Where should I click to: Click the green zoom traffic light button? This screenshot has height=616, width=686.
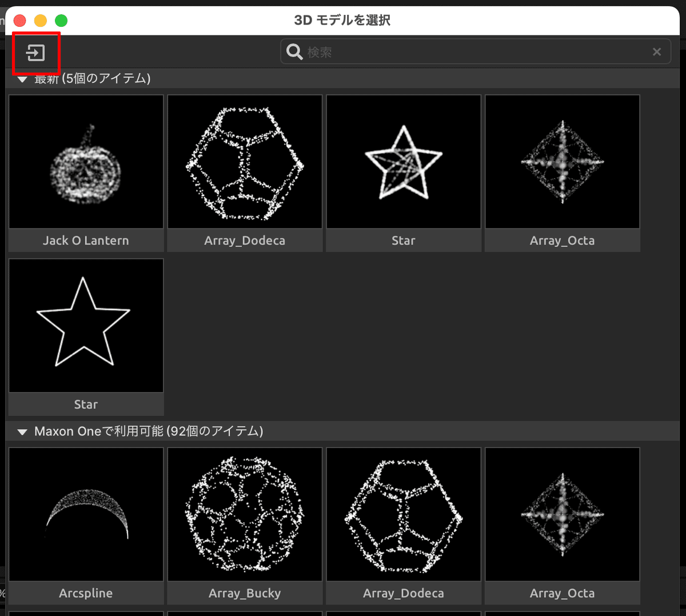pos(61,20)
